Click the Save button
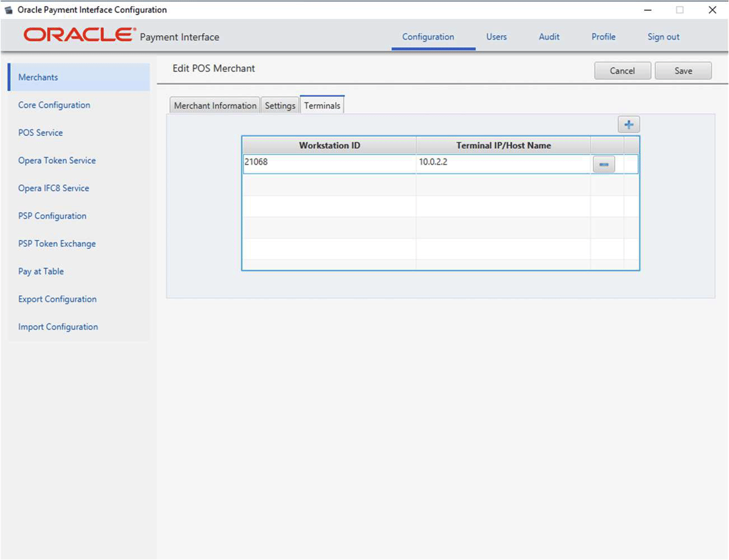This screenshot has width=729, height=560. point(683,70)
